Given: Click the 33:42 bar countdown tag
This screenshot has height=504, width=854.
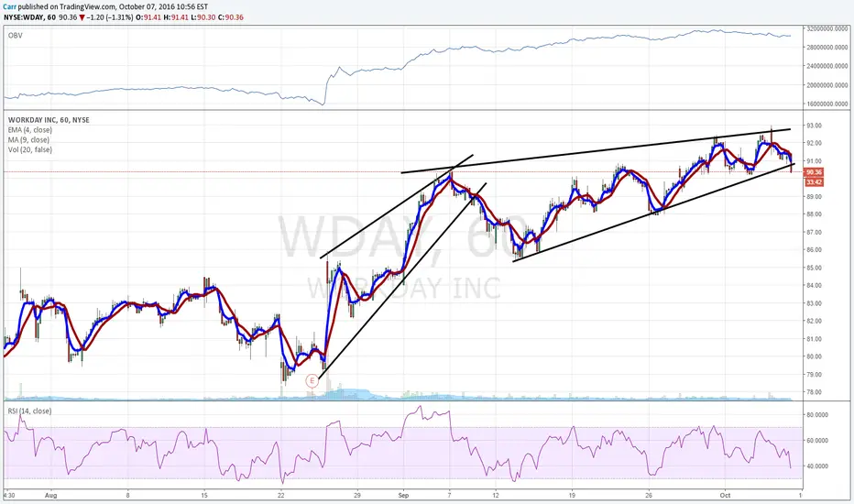Looking at the screenshot, I should (x=814, y=182).
